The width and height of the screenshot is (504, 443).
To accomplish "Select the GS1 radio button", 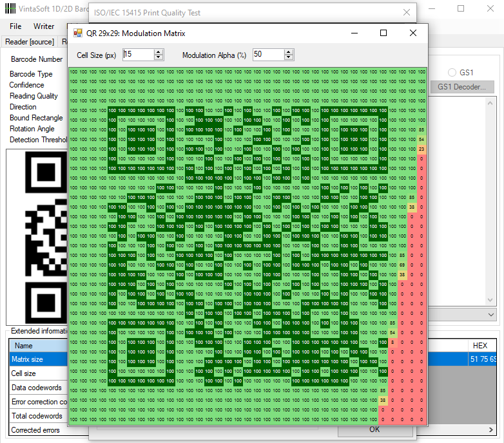I will pos(452,73).
